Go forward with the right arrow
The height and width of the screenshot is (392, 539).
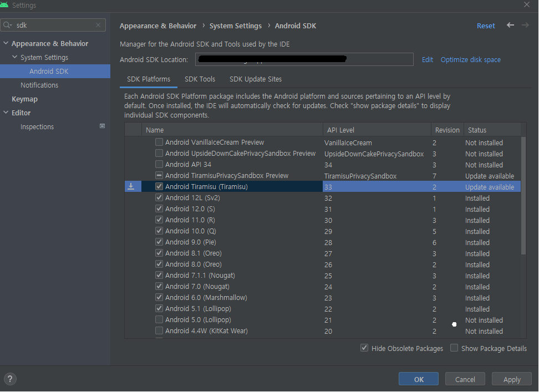coord(525,25)
